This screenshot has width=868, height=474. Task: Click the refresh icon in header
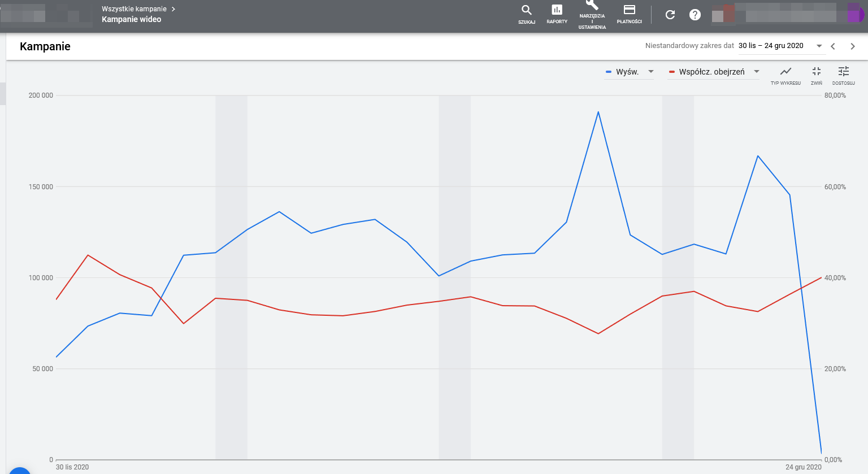click(x=670, y=15)
